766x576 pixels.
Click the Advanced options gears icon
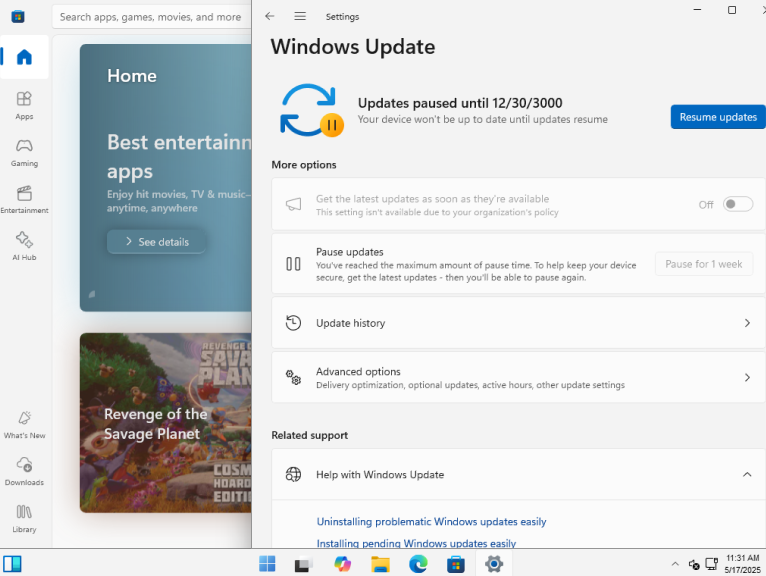293,377
